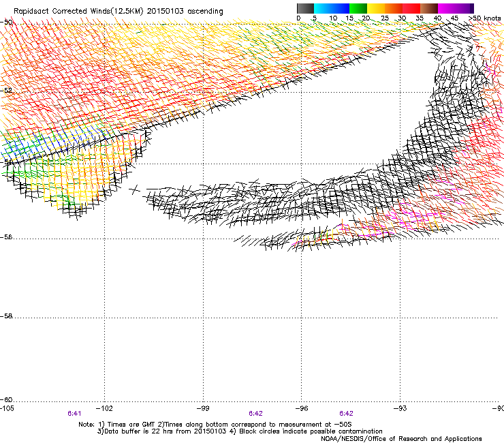The image size is (504, 443).
Task: Click the longitude label '-102'
Action: [x=104, y=408]
